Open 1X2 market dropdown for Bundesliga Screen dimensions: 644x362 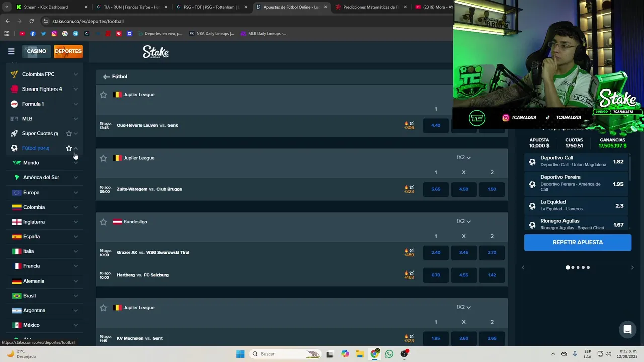click(463, 222)
